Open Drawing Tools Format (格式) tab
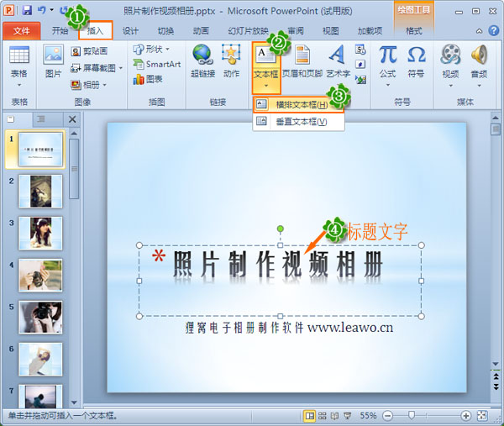This screenshot has width=504, height=426. [413, 31]
